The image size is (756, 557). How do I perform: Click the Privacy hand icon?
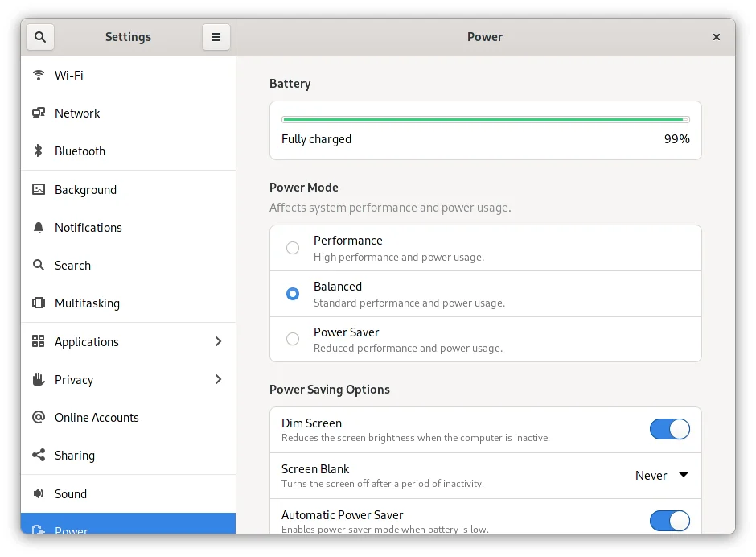pyautogui.click(x=39, y=379)
